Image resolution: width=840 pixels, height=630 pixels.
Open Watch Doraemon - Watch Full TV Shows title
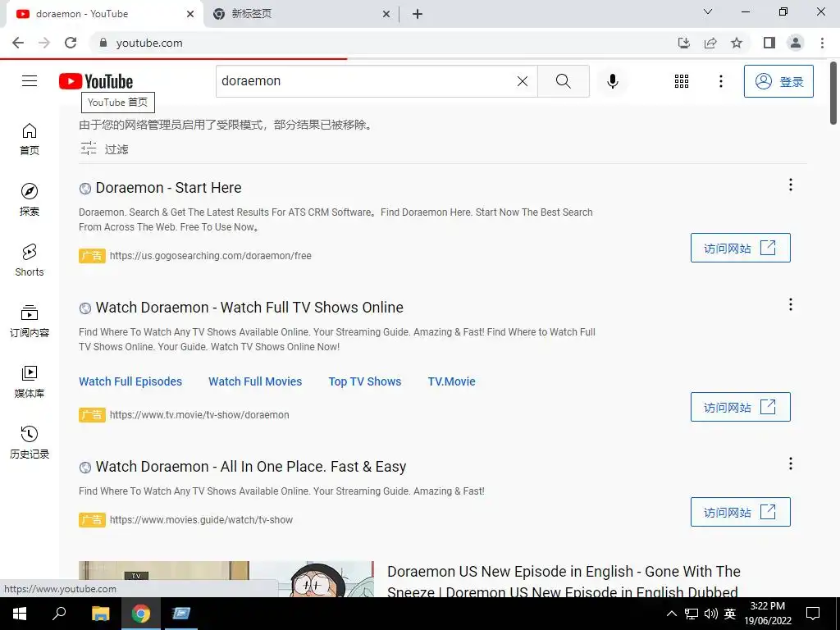tap(249, 308)
